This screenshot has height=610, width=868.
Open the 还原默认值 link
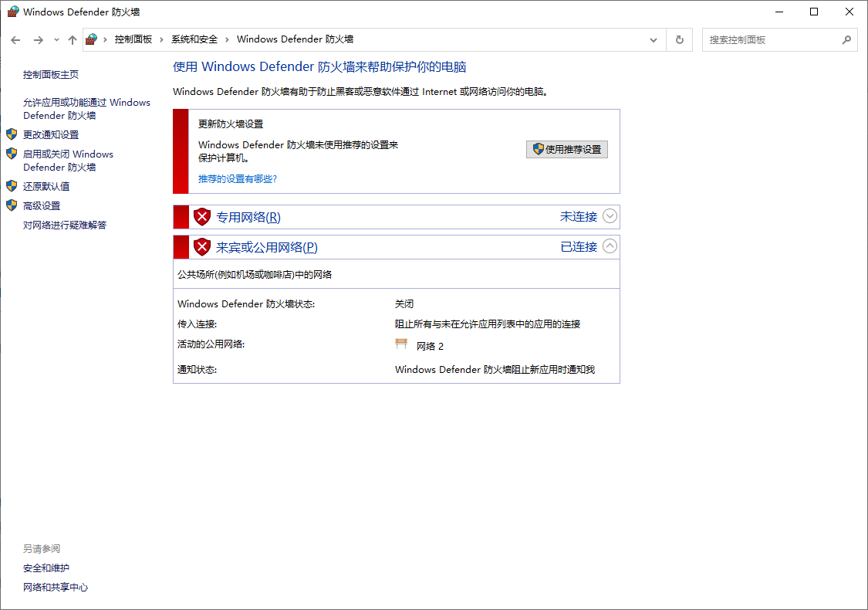click(46, 186)
